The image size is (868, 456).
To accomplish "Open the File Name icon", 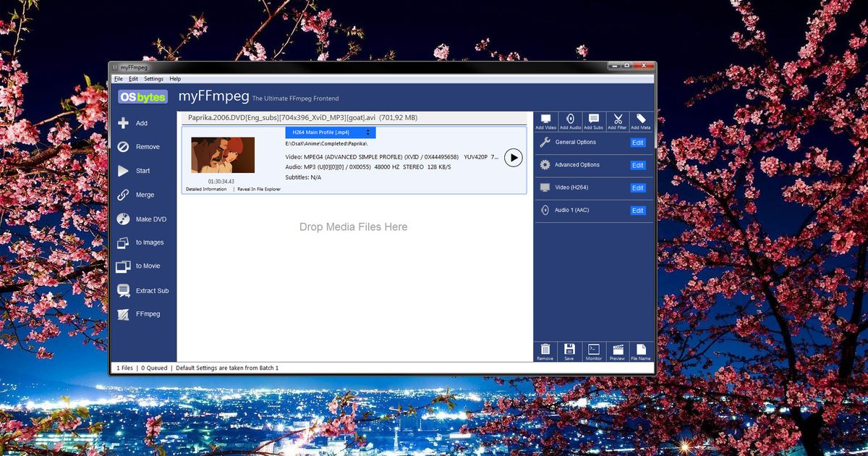I will point(640,352).
